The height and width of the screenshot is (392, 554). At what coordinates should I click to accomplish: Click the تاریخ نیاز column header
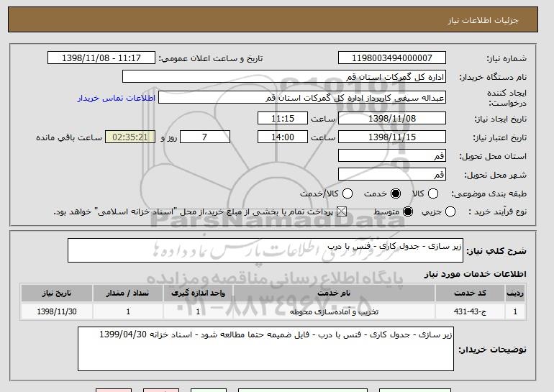coord(57,293)
